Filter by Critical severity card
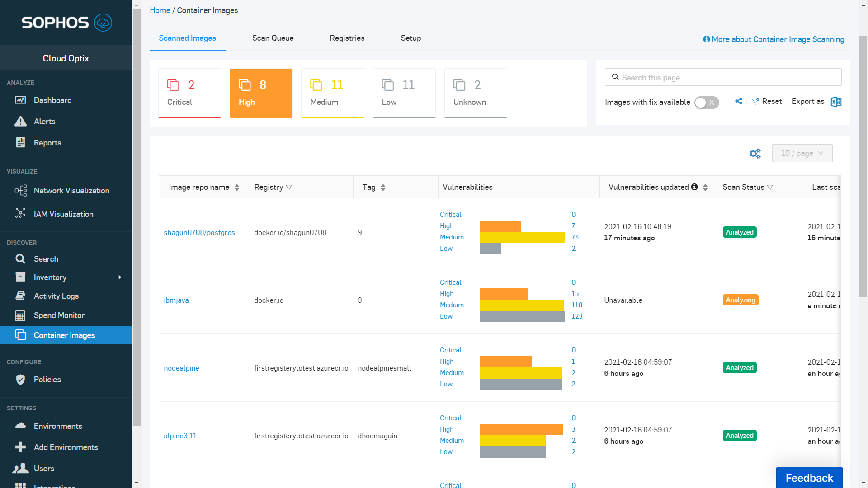This screenshot has width=868, height=488. pyautogui.click(x=189, y=93)
